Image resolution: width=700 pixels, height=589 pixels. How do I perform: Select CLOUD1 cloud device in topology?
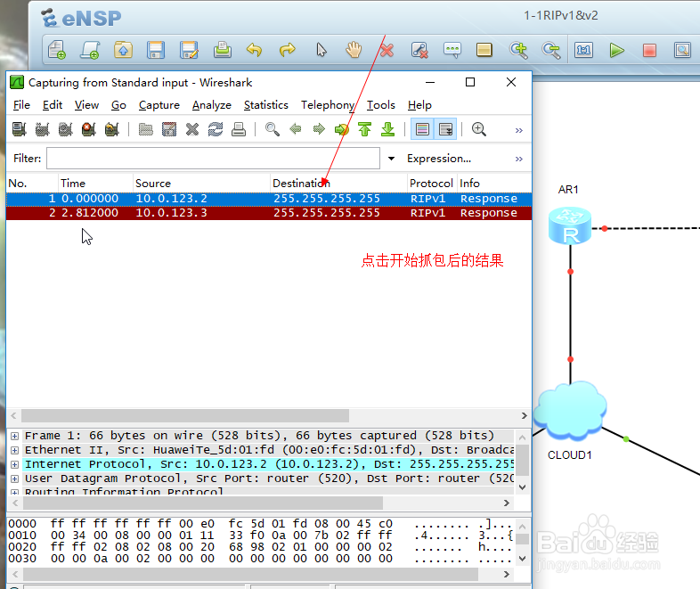(x=570, y=410)
